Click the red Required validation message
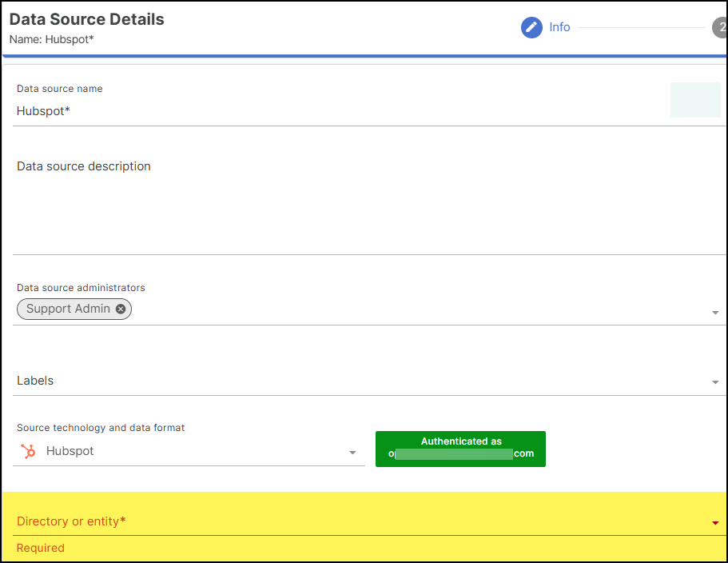Image resolution: width=728 pixels, height=563 pixels. point(41,549)
